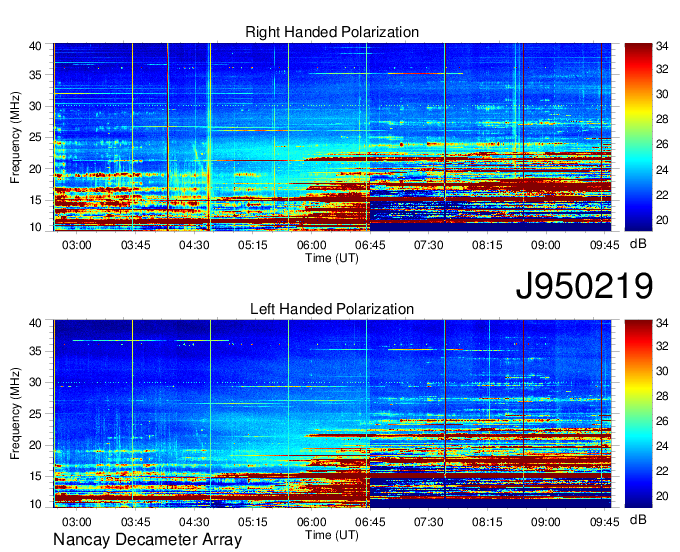Screen dimensions: 680x552
Task: Click the 09:45 tick label on top plot
Action: tap(604, 245)
